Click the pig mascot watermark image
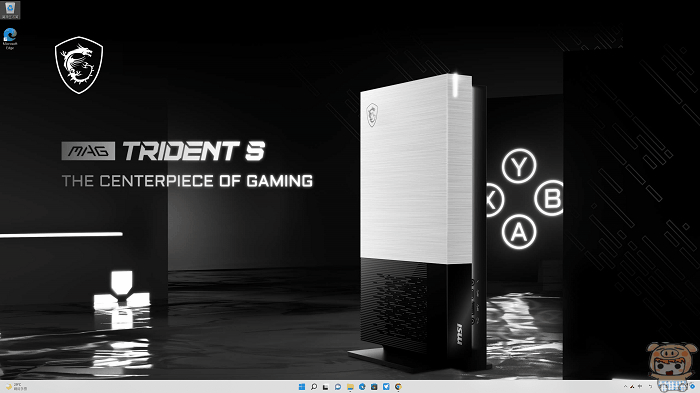 click(671, 364)
